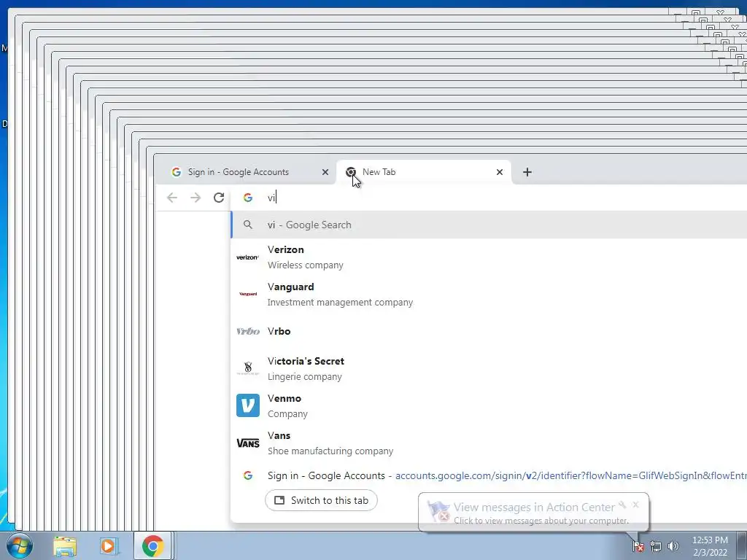This screenshot has height=560, width=747.
Task: Open the Action Center balloon wrench options
Action: (622, 505)
